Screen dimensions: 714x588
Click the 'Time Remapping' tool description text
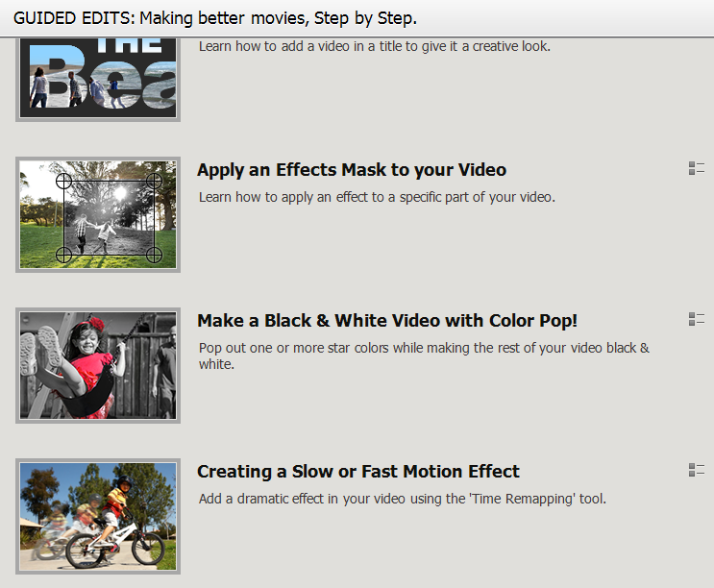[403, 499]
